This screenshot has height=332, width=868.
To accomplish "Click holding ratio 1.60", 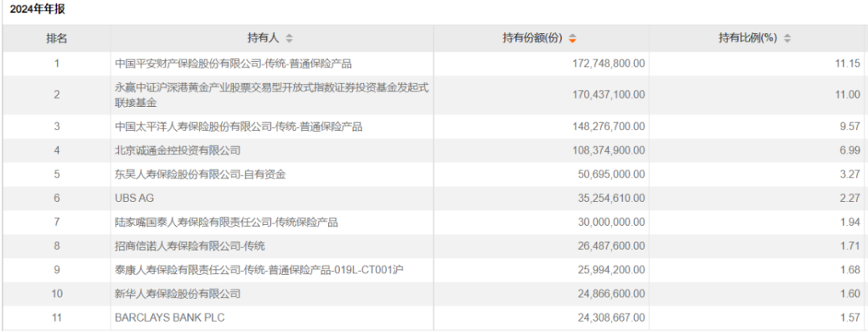I will pyautogui.click(x=850, y=294).
